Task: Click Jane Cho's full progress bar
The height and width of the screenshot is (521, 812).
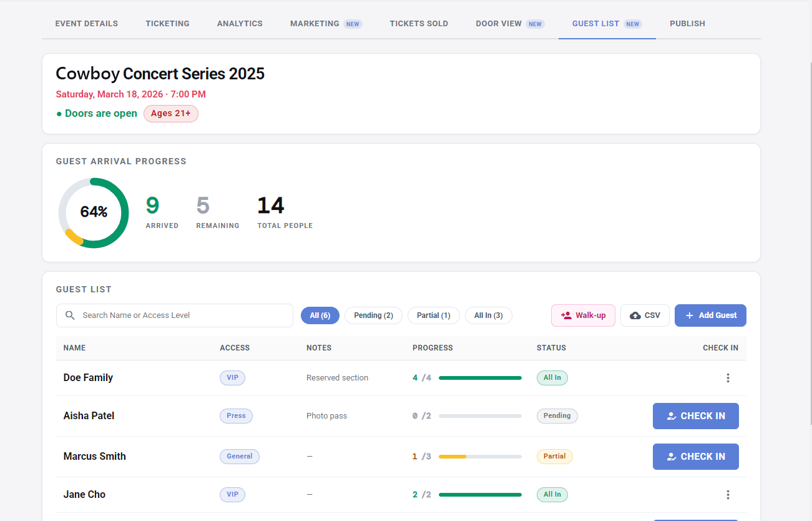Action: pos(480,495)
